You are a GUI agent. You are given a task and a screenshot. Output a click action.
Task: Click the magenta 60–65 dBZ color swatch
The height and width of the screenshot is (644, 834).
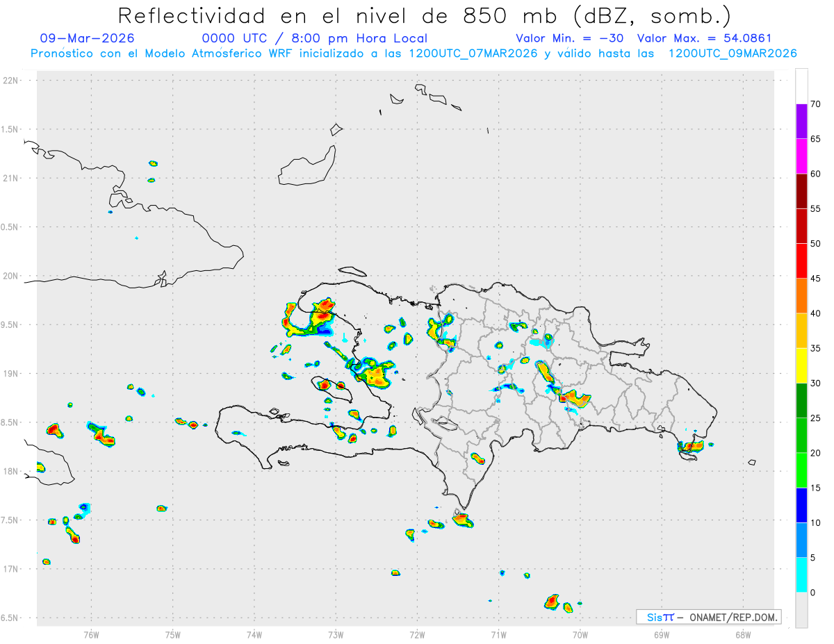[x=801, y=156]
